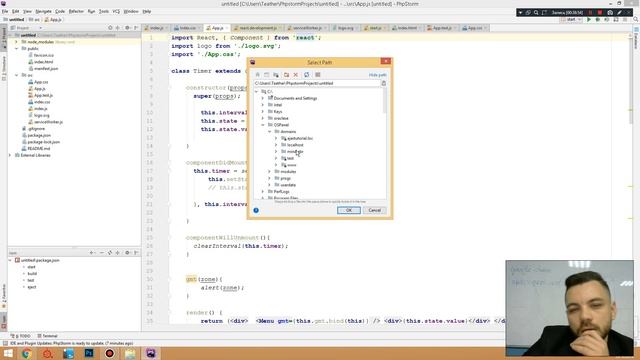Expand the userdata folder in dialog
The width and height of the screenshot is (640, 360).
(x=269, y=185)
